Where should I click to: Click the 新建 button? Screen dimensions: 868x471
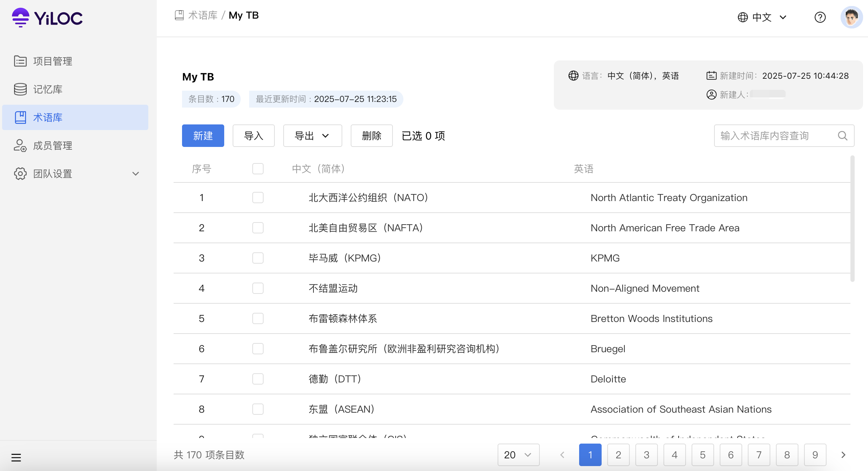click(203, 136)
